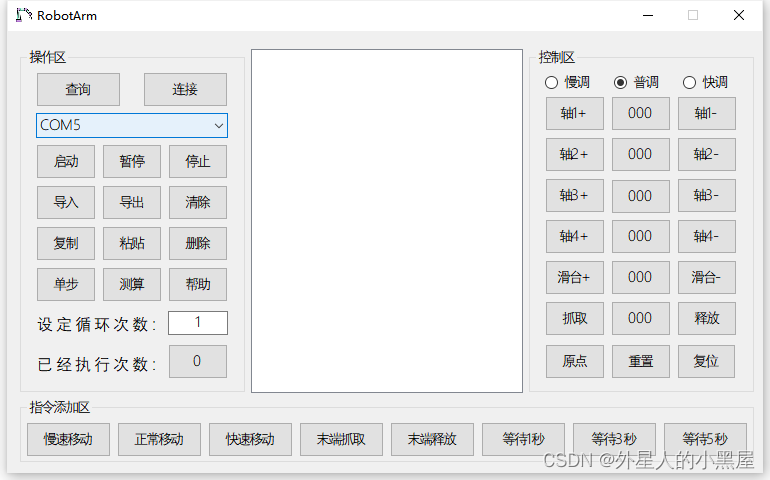Add a 等待1秒 wait instruction
The height and width of the screenshot is (480, 770).
[523, 439]
